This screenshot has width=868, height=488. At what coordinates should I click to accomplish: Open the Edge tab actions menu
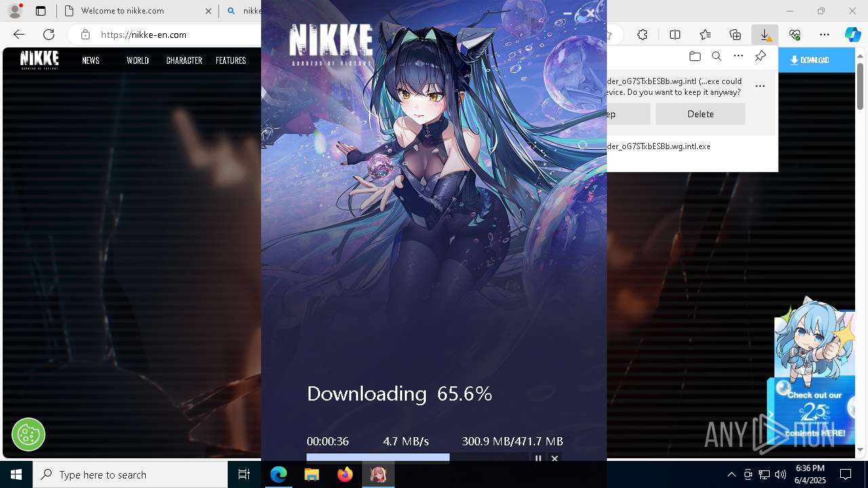(x=41, y=11)
